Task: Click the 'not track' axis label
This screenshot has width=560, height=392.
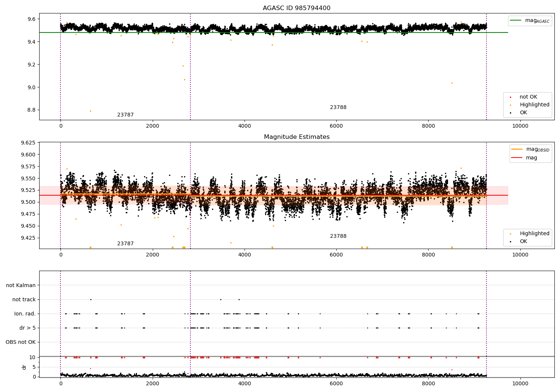Action: pyautogui.click(x=24, y=299)
